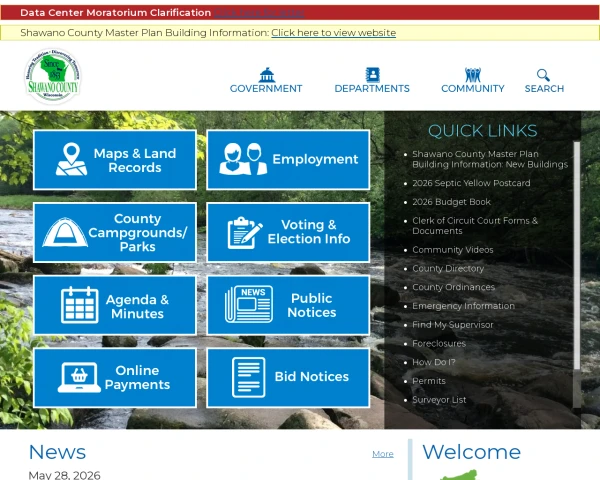The height and width of the screenshot is (480, 600).
Task: Click the laptop basket icon for Online Payments
Action: point(79,377)
